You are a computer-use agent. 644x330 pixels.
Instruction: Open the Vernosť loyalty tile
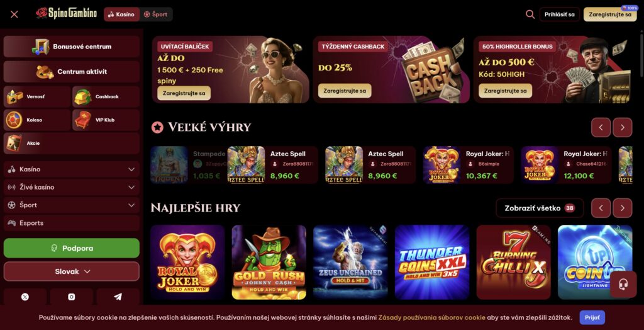37,97
